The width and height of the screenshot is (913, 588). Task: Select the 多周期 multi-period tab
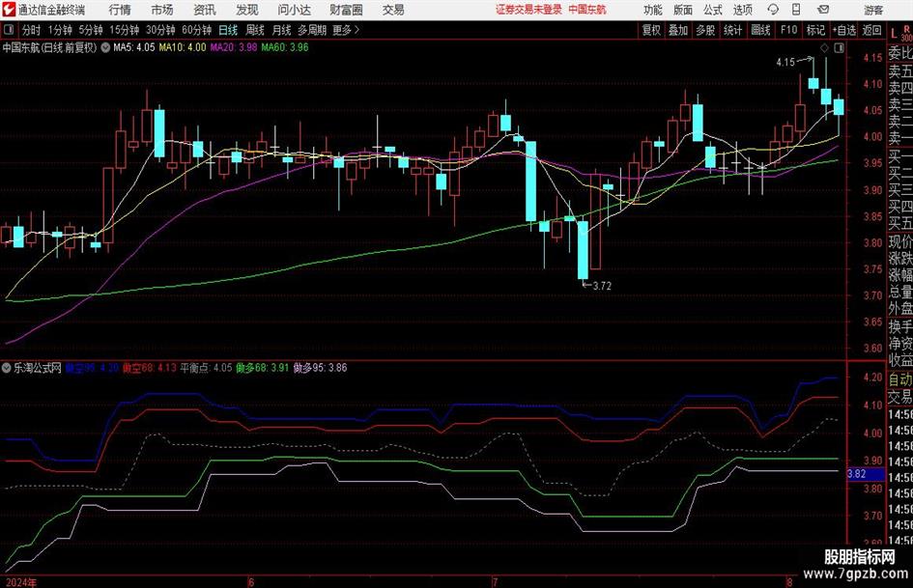click(312, 30)
